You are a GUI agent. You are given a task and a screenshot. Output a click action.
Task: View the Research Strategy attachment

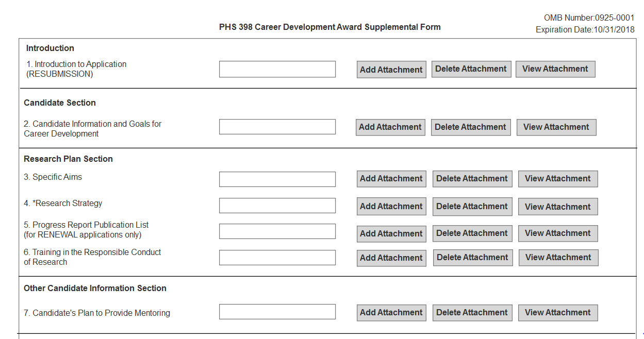tap(558, 207)
